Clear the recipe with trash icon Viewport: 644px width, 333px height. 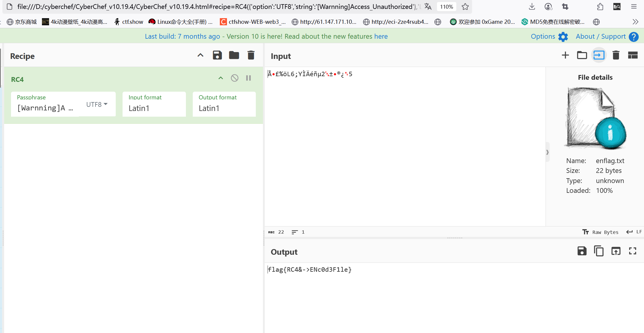251,55
